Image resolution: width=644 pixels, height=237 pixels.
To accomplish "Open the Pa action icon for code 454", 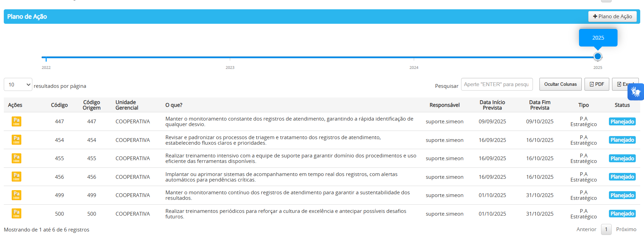I will (17, 140).
